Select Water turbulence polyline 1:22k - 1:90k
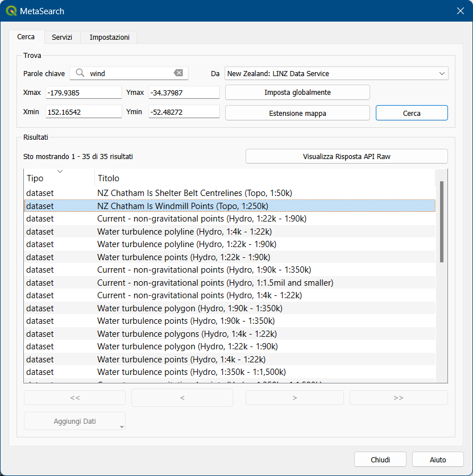 pos(230,244)
